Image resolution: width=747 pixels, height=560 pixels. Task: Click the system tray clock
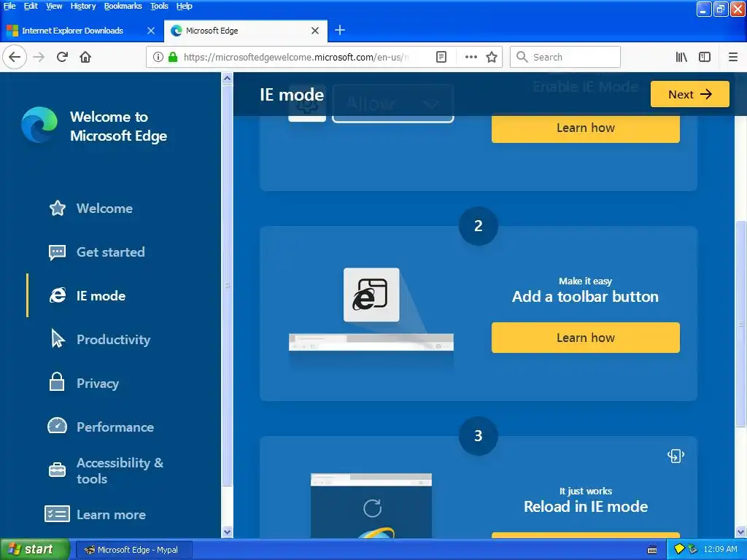pyautogui.click(x=720, y=550)
